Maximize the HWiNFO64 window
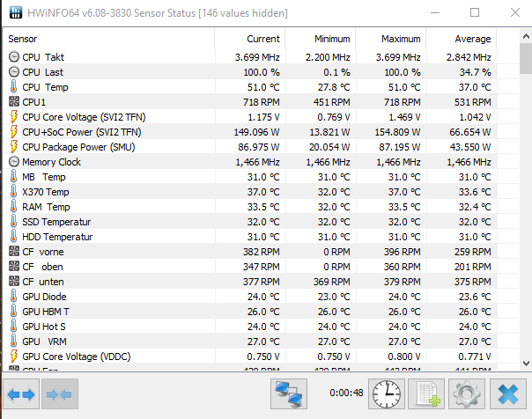This screenshot has width=532, height=419. click(x=475, y=12)
